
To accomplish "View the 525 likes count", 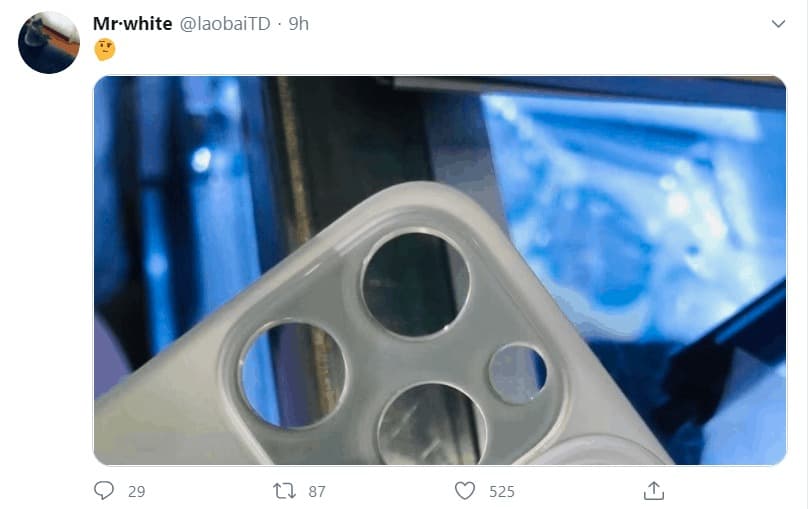I will coord(501,492).
